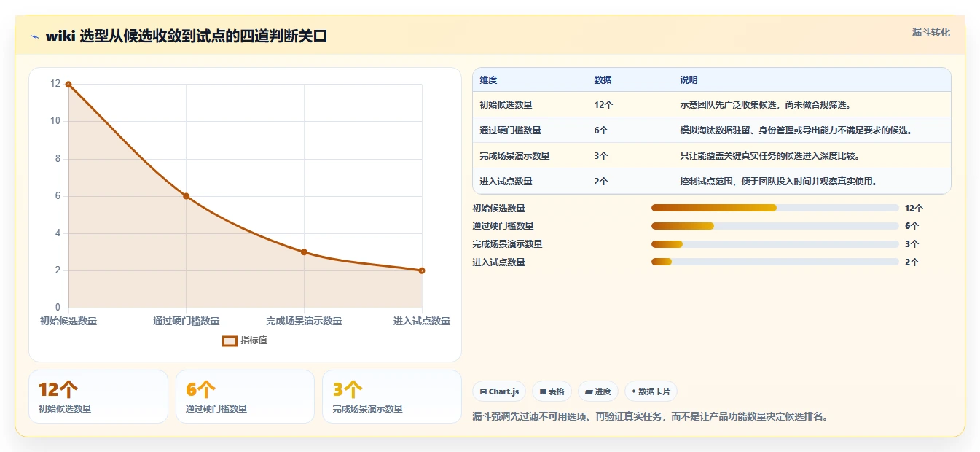Click the 3个 cell in the table

coord(601,156)
